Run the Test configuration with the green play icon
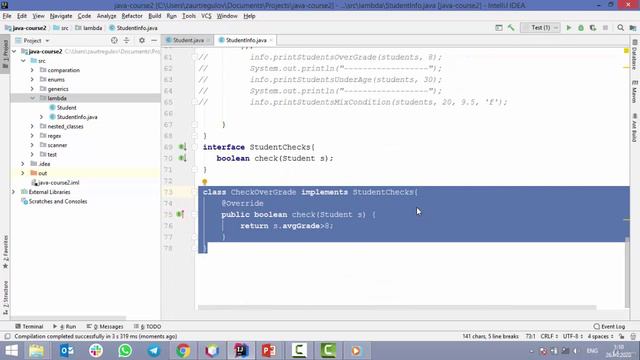The width and height of the screenshot is (640, 360). click(x=569, y=28)
